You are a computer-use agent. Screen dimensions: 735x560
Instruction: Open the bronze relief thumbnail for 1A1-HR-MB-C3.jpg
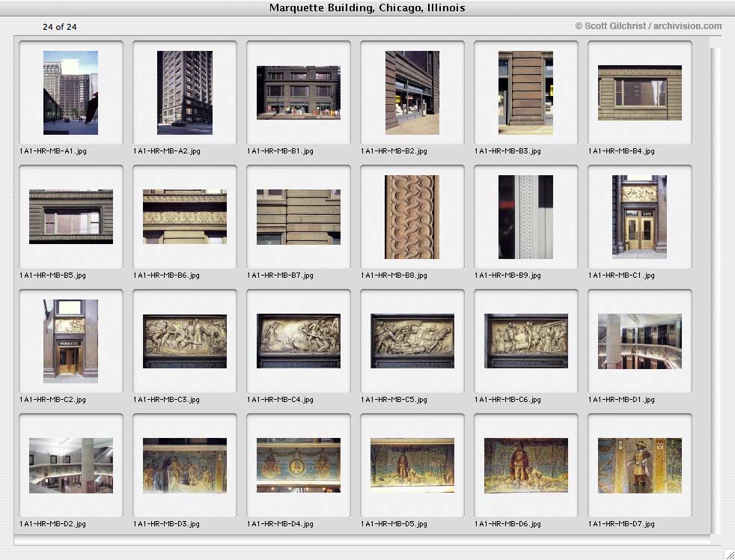pyautogui.click(x=185, y=341)
